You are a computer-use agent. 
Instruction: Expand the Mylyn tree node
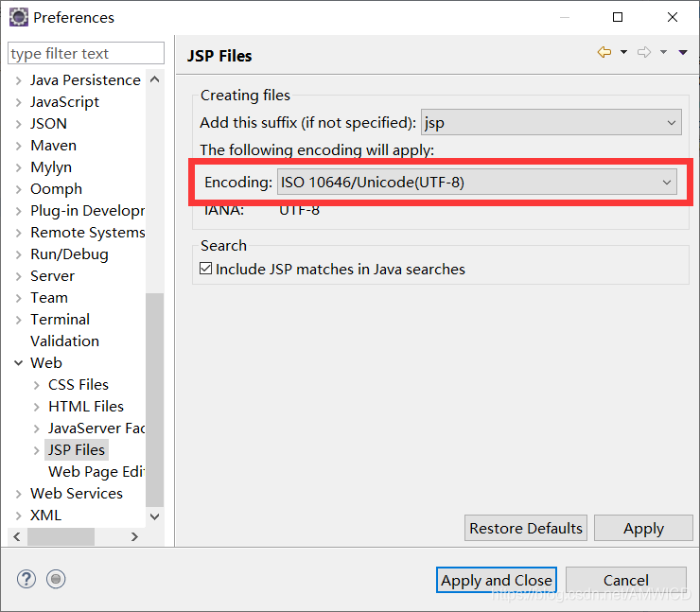[x=18, y=167]
